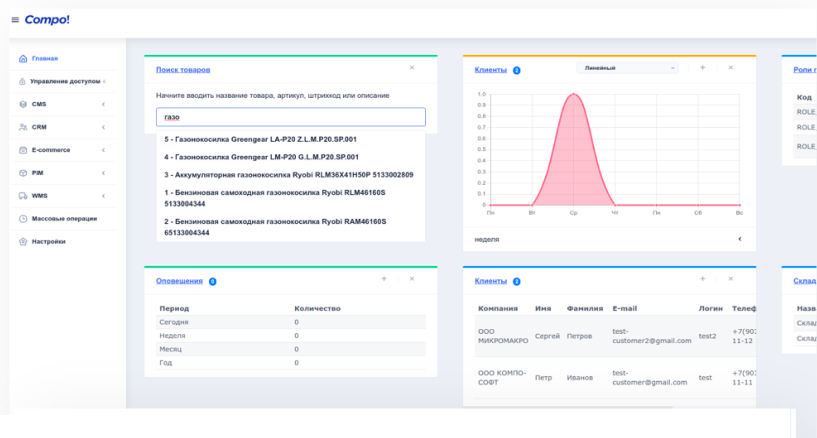This screenshot has width=817, height=438.
Task: Close the Поиск товаров widget
Action: pos(412,68)
